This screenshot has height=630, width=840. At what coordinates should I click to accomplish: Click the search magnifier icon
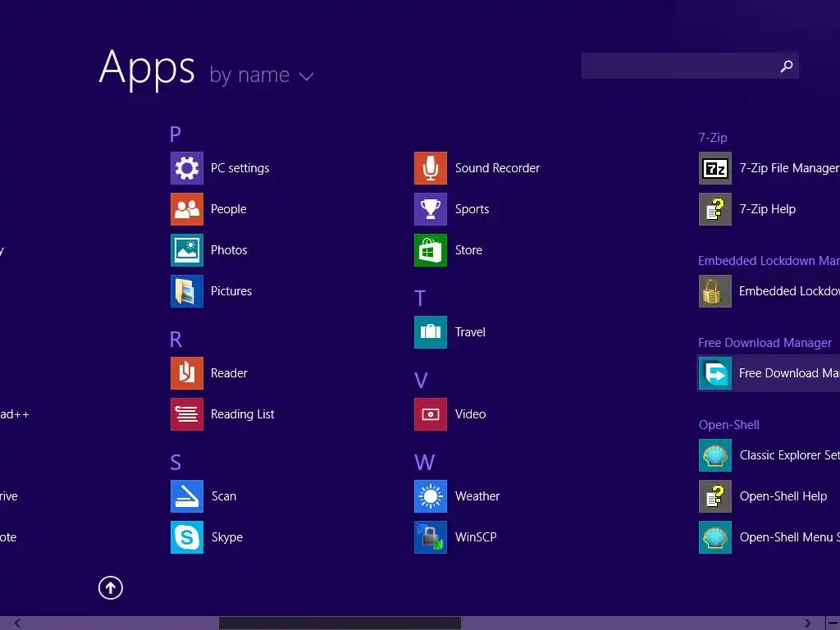tap(786, 66)
